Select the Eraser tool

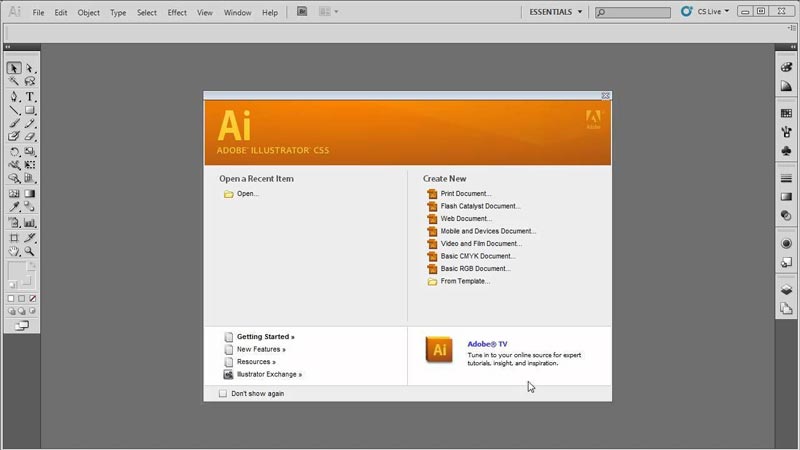(x=30, y=136)
